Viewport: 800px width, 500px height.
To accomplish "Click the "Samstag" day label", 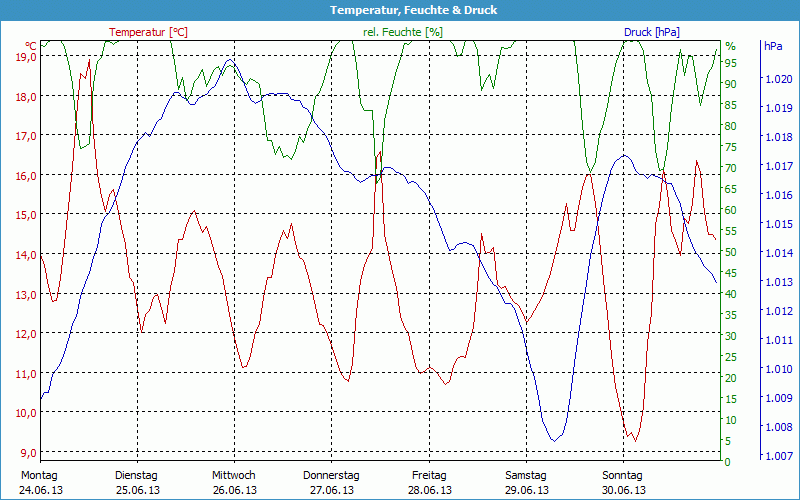I will tap(526, 476).
